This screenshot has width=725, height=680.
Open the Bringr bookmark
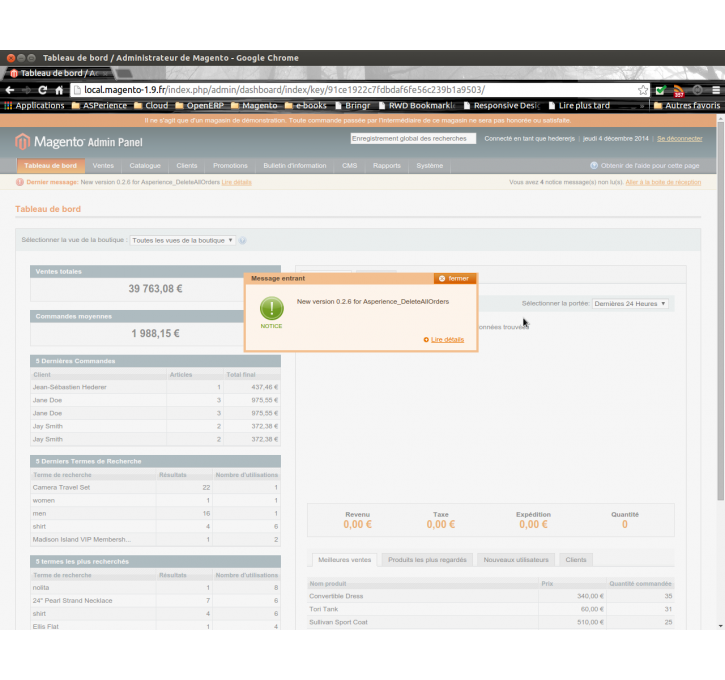[353, 105]
